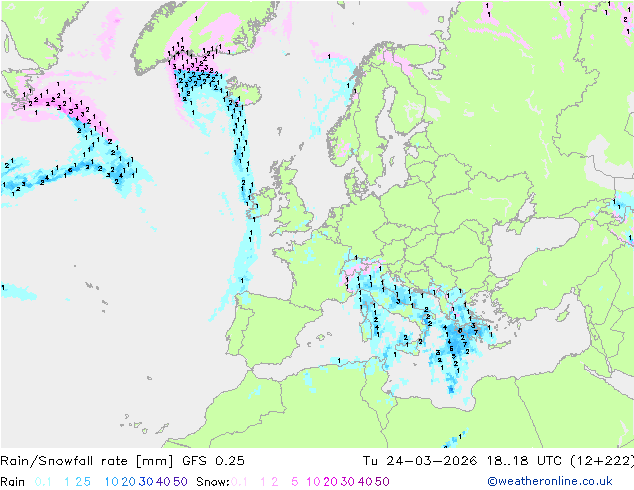634x490 pixels.
Task: Select the Snow legend value 10
Action: (313, 482)
